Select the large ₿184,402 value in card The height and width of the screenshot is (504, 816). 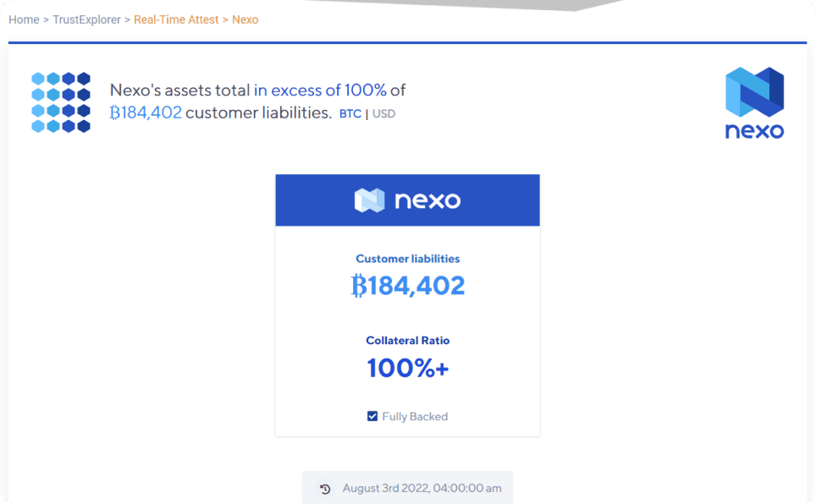click(408, 286)
